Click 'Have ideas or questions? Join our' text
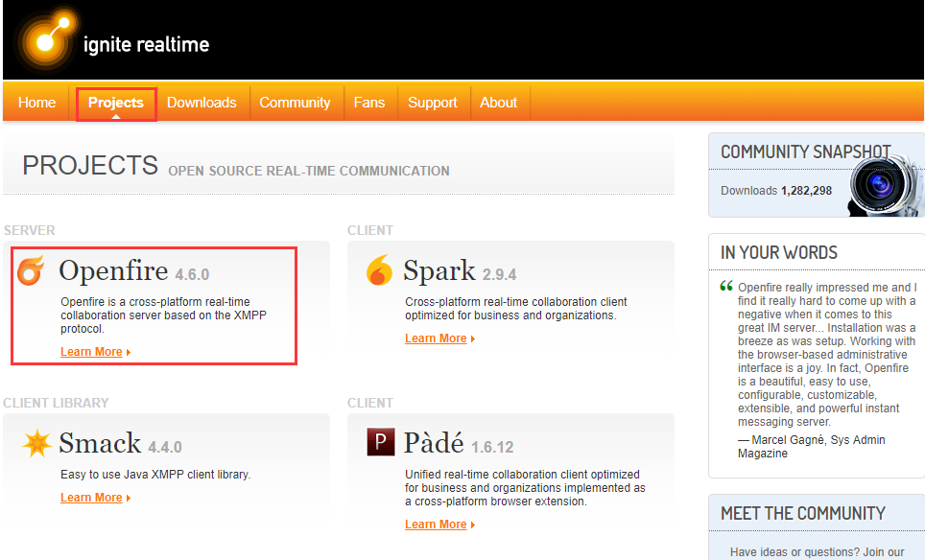This screenshot has width=925, height=560. point(817,552)
